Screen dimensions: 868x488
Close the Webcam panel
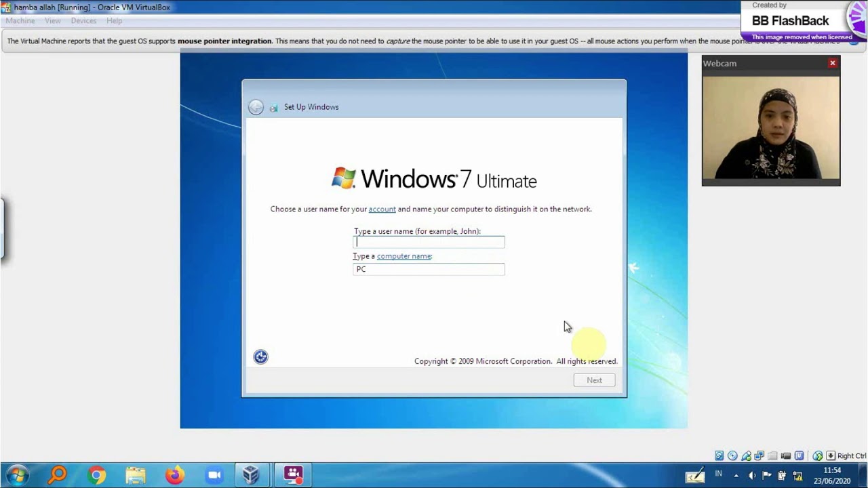click(x=833, y=63)
